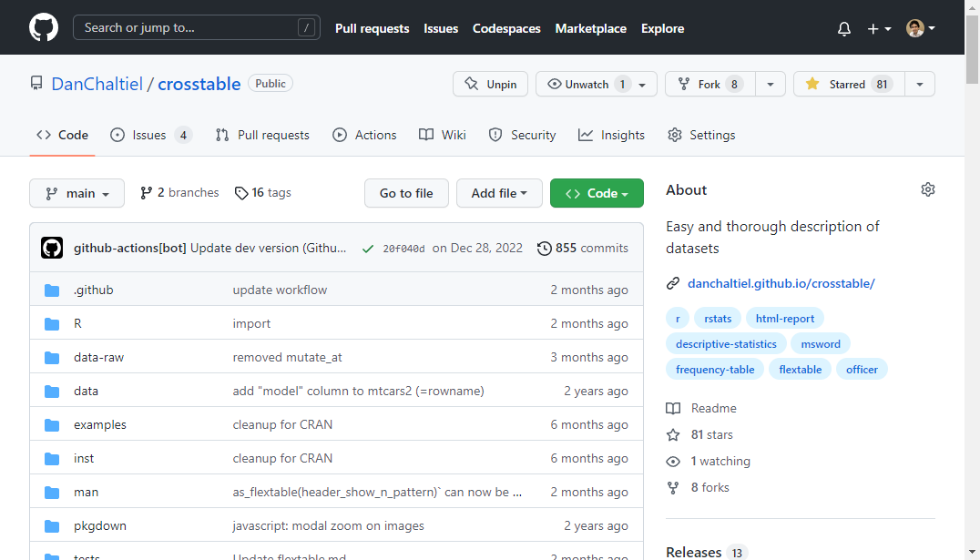Click the rstats topic tag
The width and height of the screenshot is (980, 560).
click(x=719, y=318)
